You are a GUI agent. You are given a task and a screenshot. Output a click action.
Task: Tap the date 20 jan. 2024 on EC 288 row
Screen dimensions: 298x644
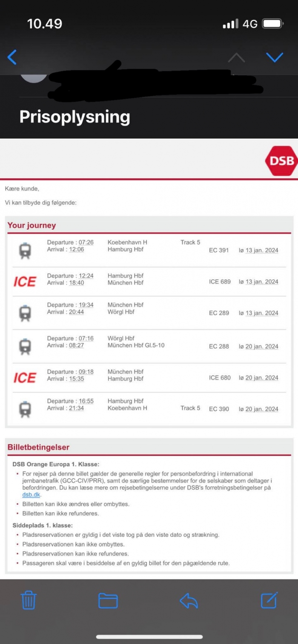tap(262, 347)
